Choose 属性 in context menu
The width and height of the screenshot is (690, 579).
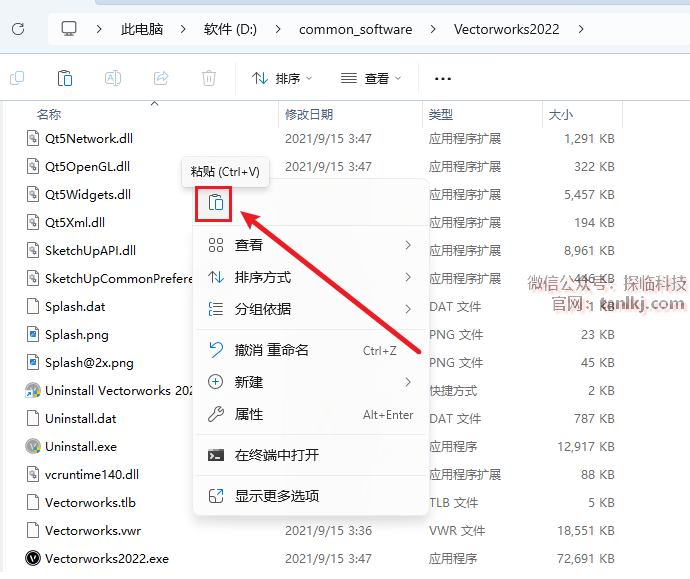coord(311,414)
